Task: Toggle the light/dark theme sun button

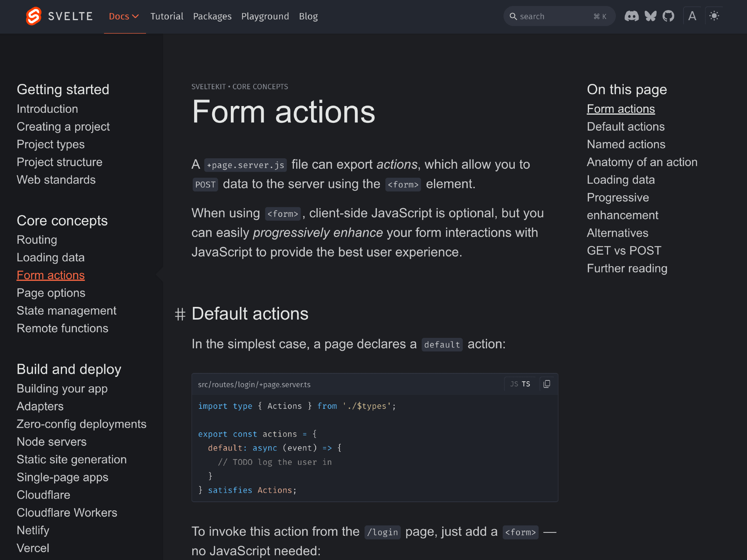Action: pos(714,16)
